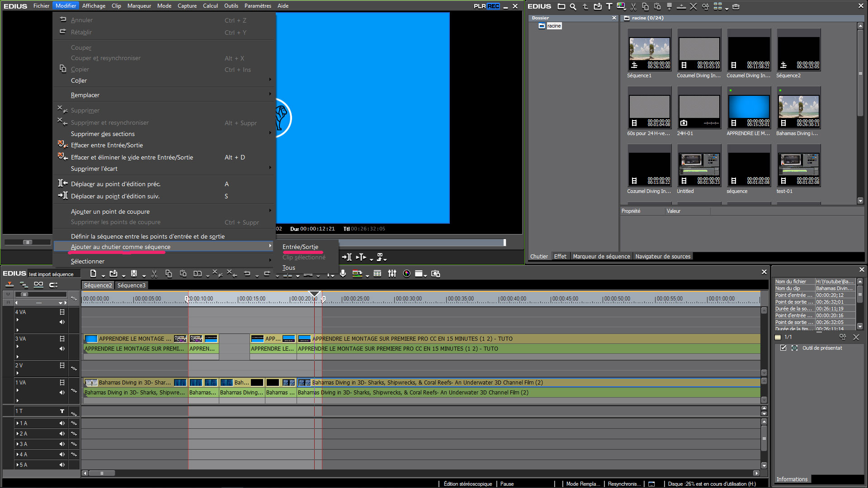868x488 pixels.
Task: Toggle insert/overwrite mode icon
Action: [x=9, y=285]
